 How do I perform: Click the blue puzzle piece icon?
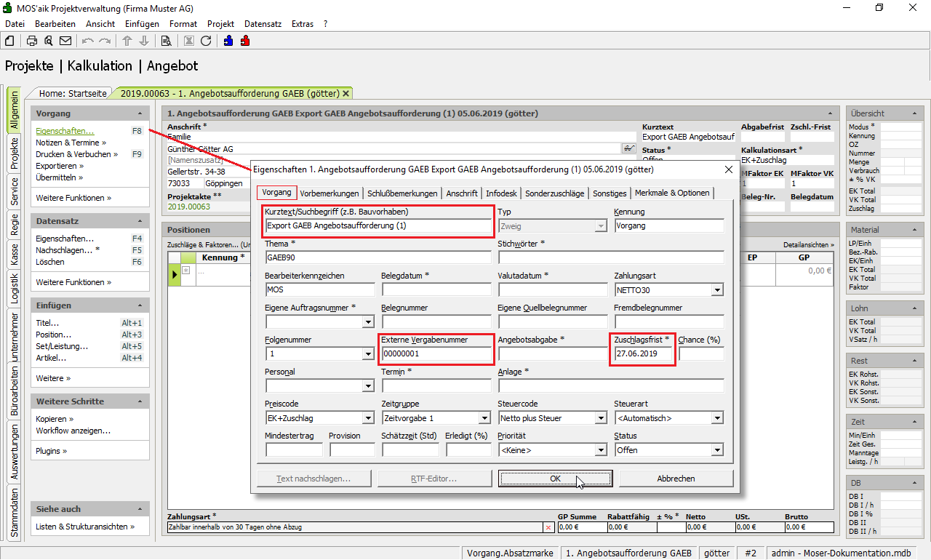[228, 41]
